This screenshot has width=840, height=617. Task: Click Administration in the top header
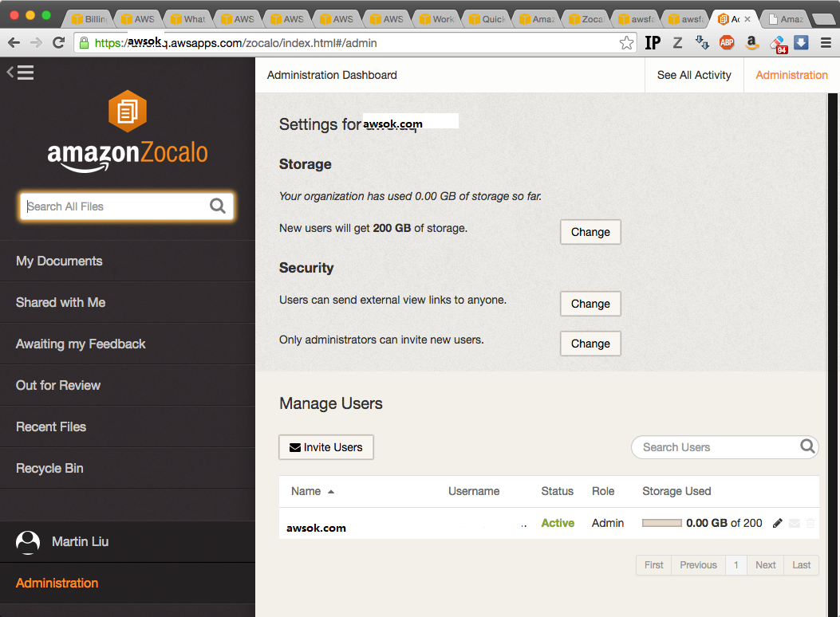click(x=791, y=75)
